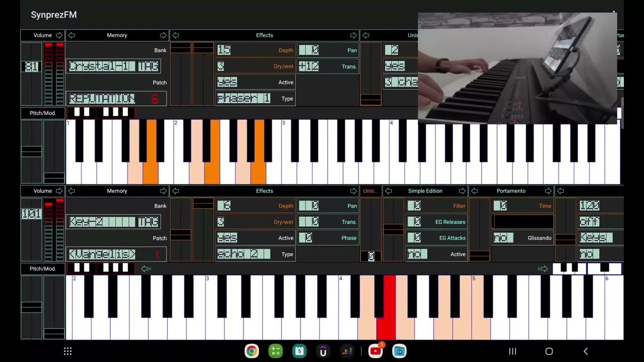This screenshot has height=362, width=644.
Task: Launch the purple U app in taskbar
Action: point(323,351)
